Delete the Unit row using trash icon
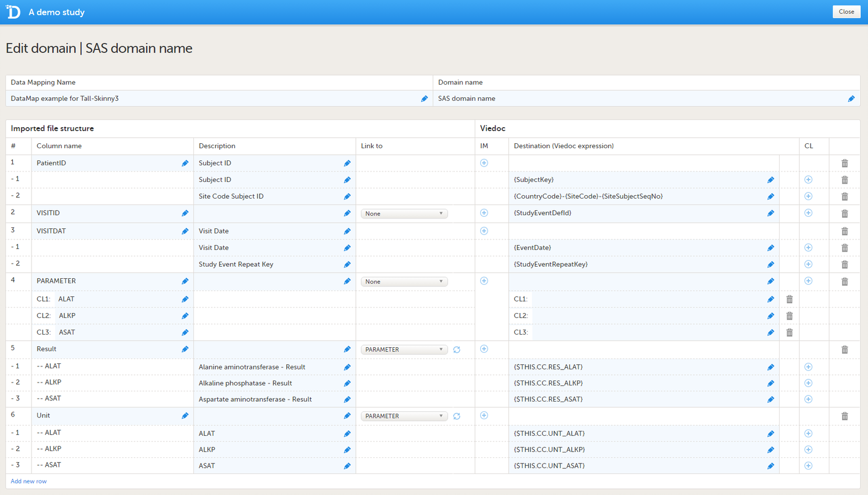The image size is (868, 495). 844,416
